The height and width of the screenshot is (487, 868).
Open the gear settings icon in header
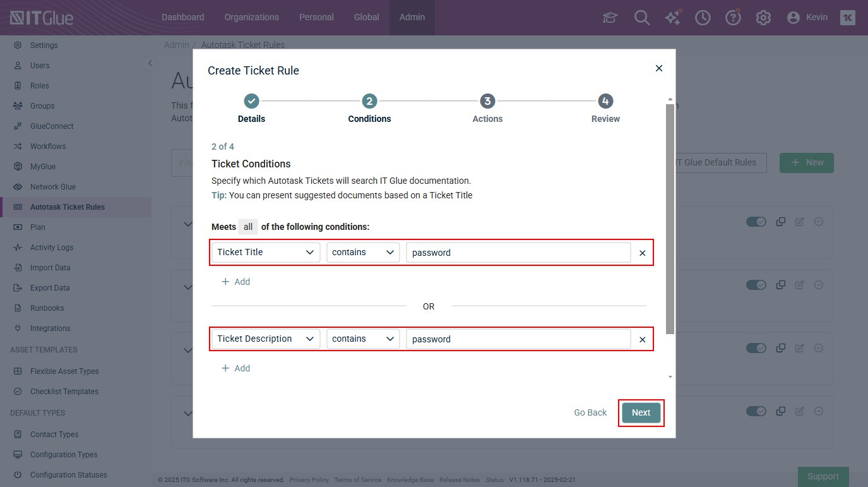(x=763, y=18)
